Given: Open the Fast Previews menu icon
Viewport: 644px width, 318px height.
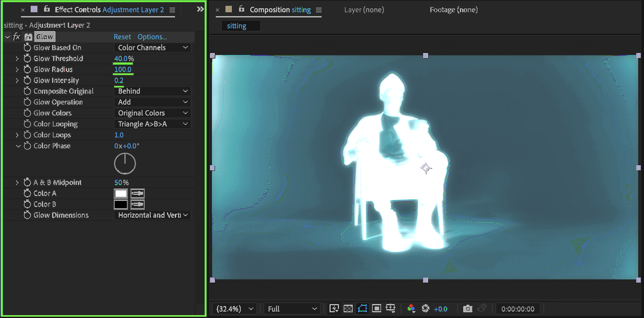Looking at the screenshot, I should 334,309.
